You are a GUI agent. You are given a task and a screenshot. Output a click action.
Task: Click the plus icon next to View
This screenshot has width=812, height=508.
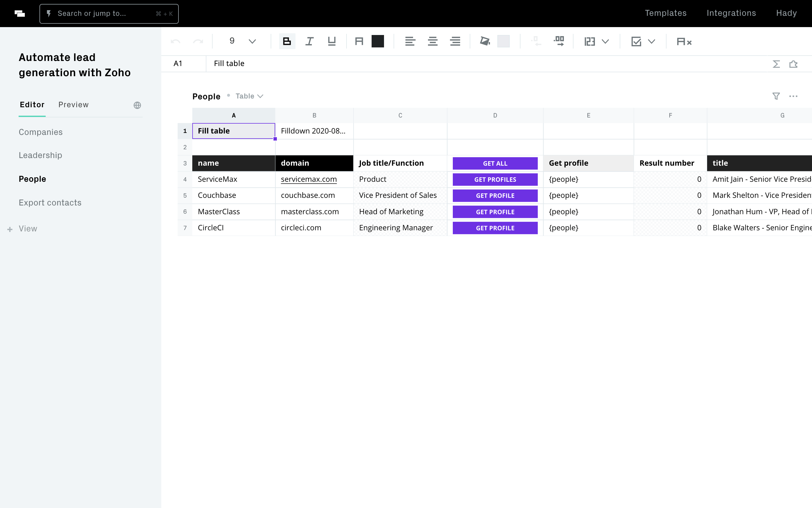10,229
